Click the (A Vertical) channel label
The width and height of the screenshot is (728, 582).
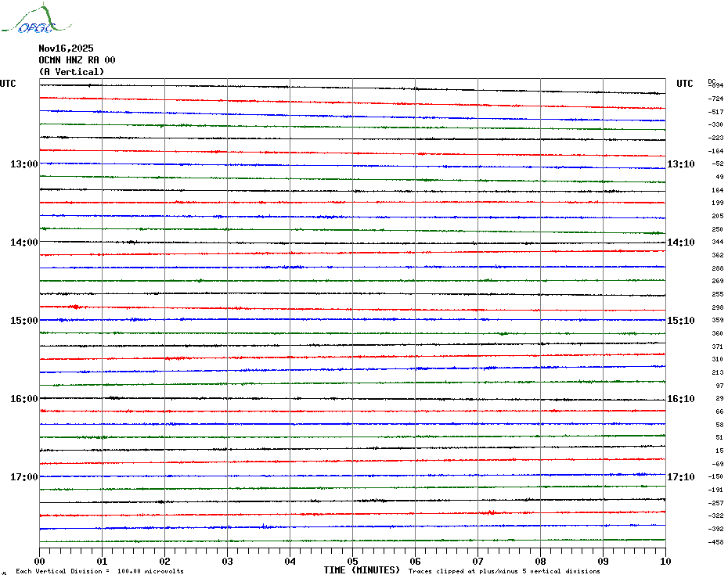pos(71,72)
